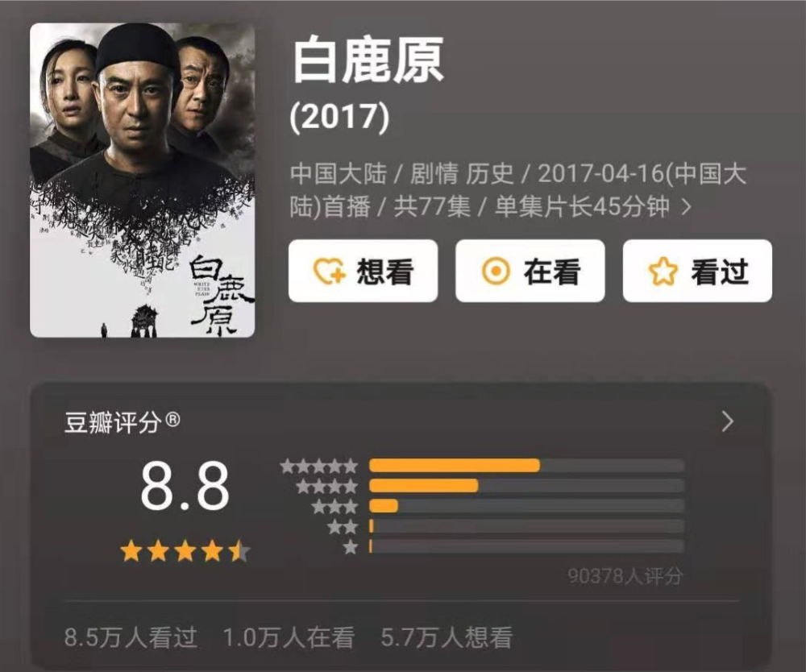The height and width of the screenshot is (672, 806).
Task: Open the 8.5万人看过 list
Action: pos(131,637)
